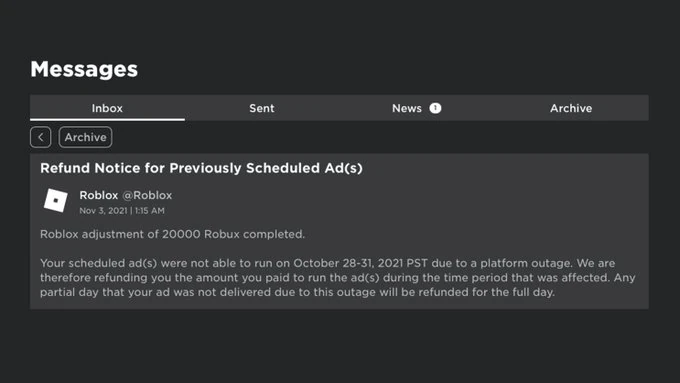Switch to the Archive tab
680x383 pixels.
[x=571, y=108]
